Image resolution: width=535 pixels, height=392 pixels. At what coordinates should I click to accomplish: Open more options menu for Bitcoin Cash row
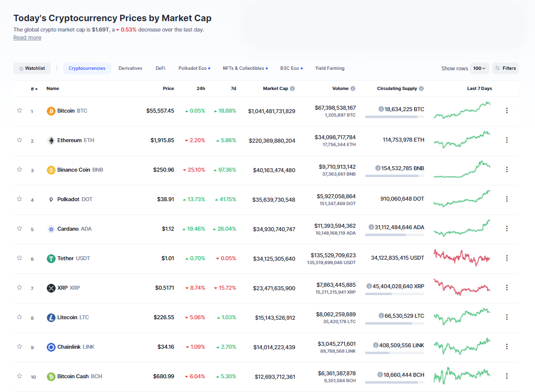(506, 376)
